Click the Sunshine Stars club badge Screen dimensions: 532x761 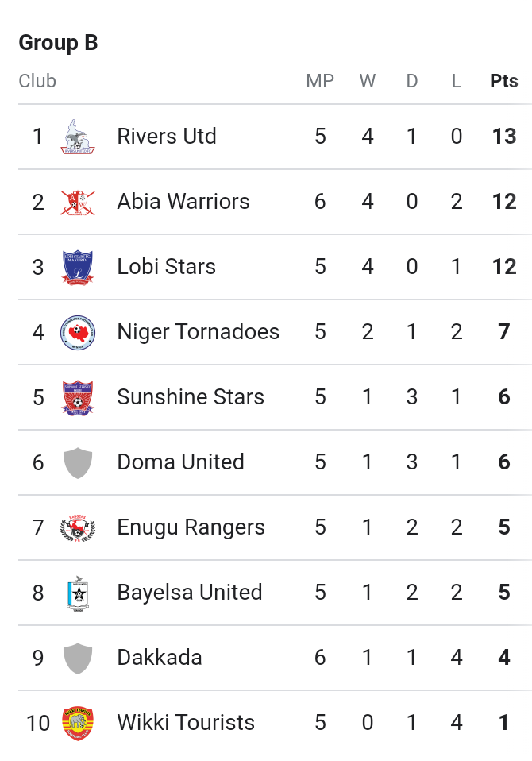78,397
